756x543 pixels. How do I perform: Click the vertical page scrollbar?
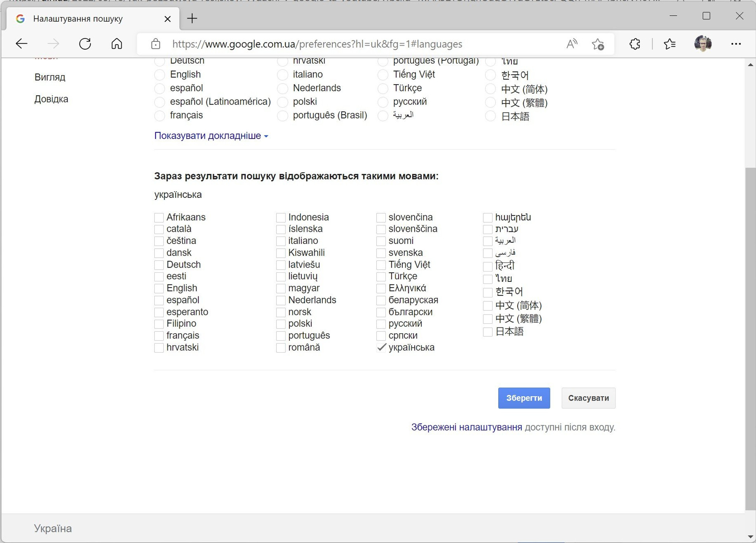pos(750,338)
